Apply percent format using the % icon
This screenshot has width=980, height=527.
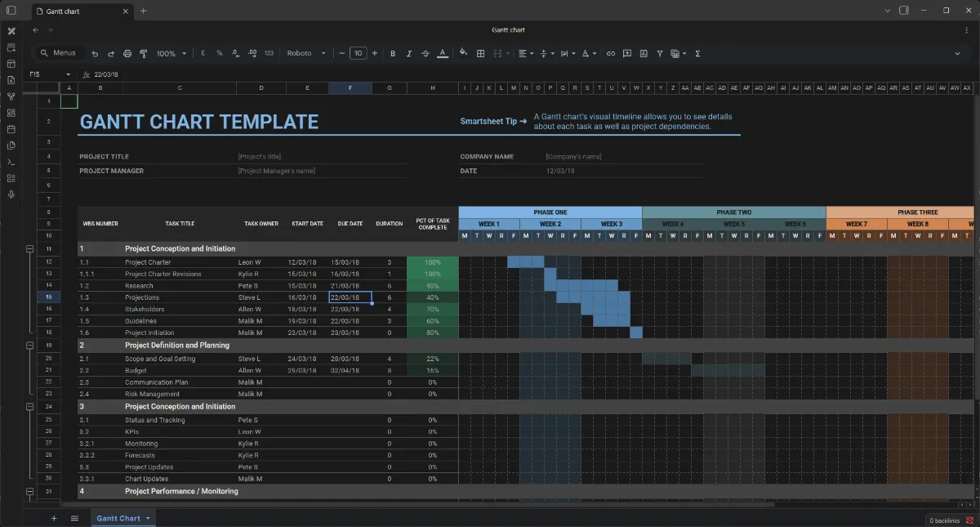pos(219,53)
